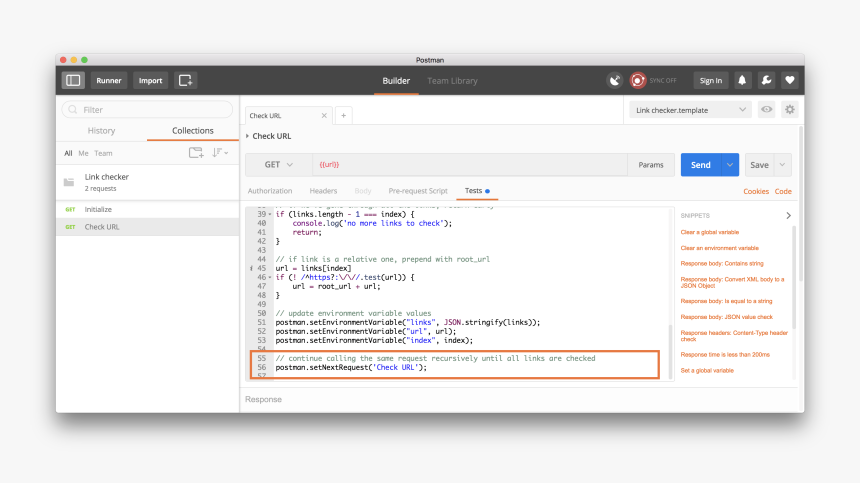The width and height of the screenshot is (860, 483).
Task: Insert 'Response time is less than 200ms' snippet
Action: (725, 355)
